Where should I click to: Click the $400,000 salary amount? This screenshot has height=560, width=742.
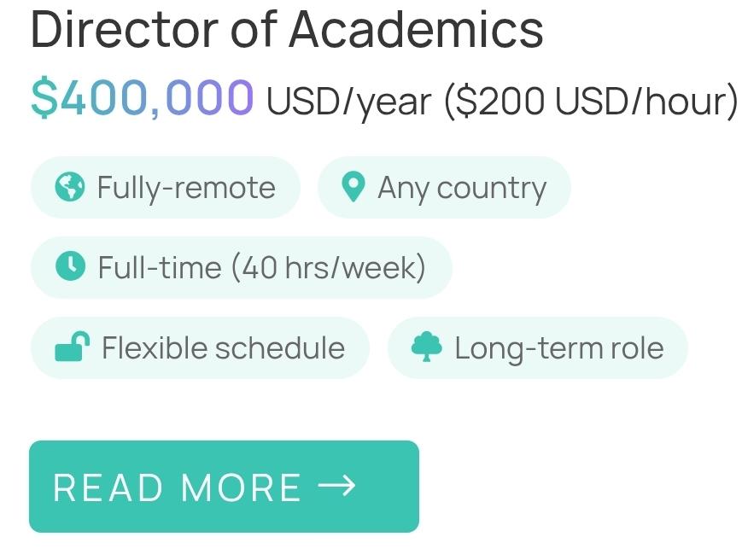[143, 97]
